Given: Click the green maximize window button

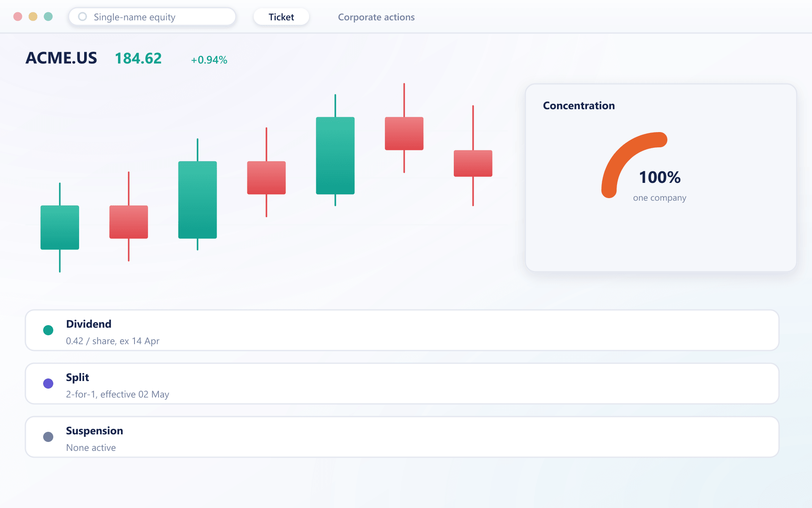Looking at the screenshot, I should 48,17.
